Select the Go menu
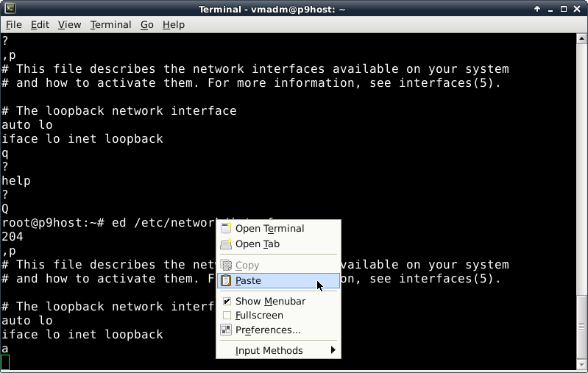 click(x=146, y=24)
